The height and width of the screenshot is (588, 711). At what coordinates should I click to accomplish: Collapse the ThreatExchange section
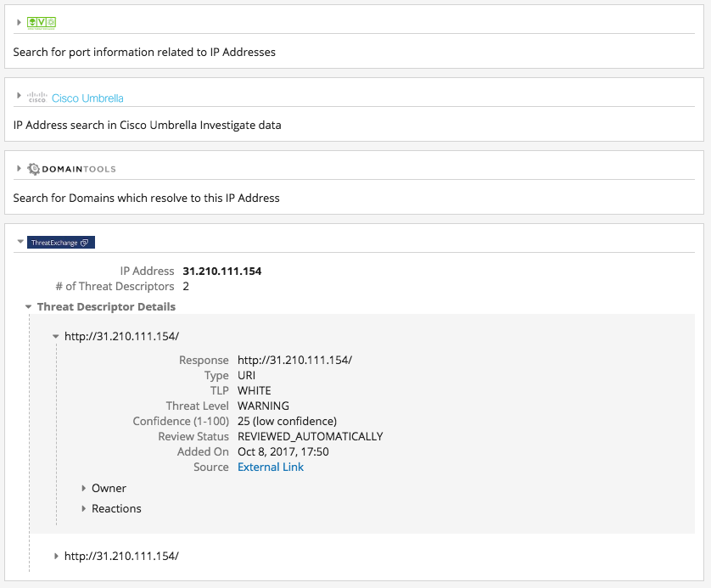coord(20,242)
